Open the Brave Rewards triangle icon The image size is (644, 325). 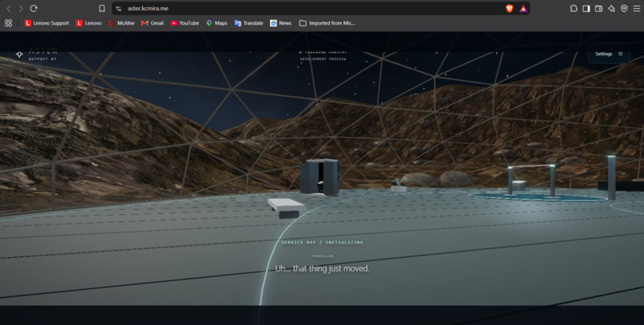[523, 9]
